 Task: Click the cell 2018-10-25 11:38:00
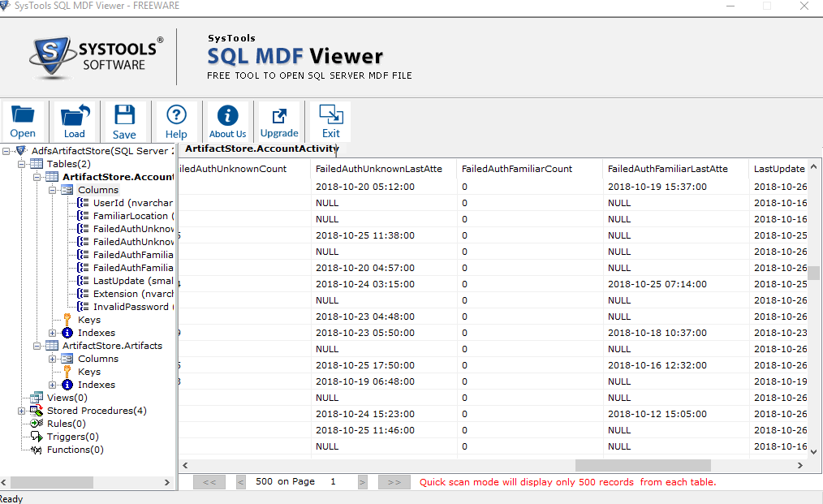[x=365, y=235]
